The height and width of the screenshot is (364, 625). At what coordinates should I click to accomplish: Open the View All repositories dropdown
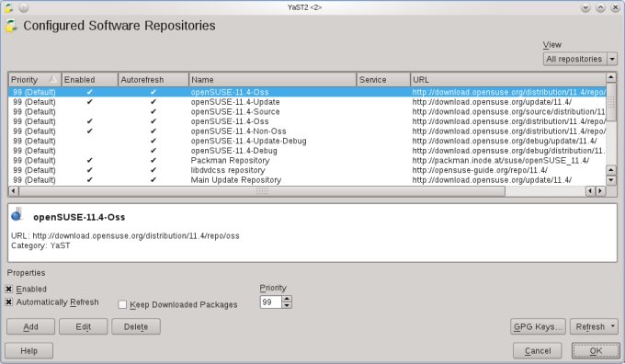580,59
